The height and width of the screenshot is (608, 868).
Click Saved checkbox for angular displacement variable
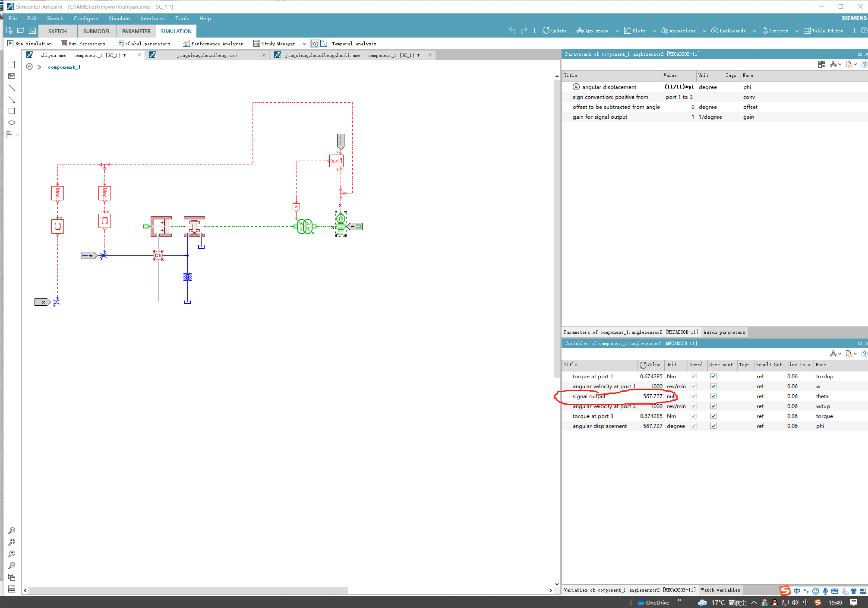(694, 426)
